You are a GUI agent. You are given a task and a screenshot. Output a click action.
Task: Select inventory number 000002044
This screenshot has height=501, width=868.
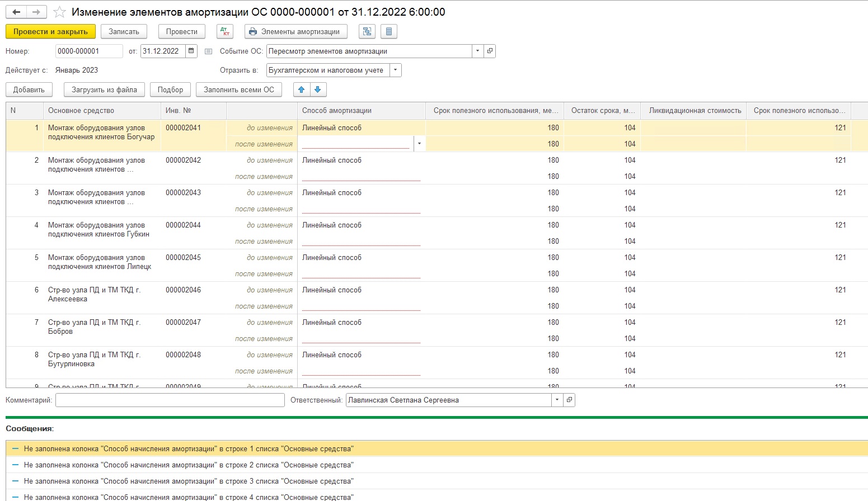[x=183, y=225]
